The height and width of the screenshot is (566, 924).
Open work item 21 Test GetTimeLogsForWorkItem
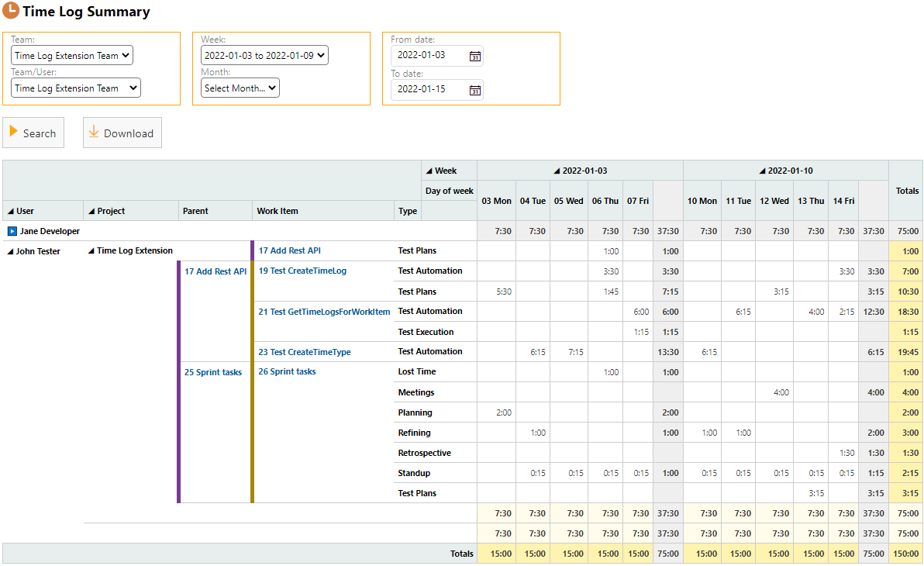[x=324, y=312]
